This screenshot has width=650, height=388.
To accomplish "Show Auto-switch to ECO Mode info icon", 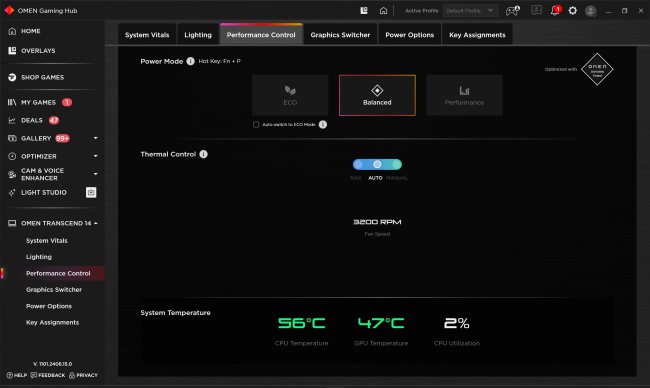I will click(323, 124).
